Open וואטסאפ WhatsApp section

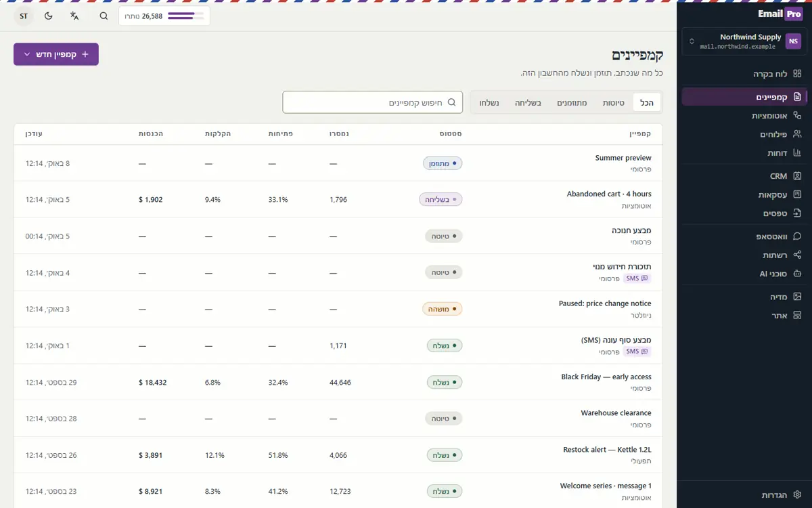pyautogui.click(x=744, y=236)
